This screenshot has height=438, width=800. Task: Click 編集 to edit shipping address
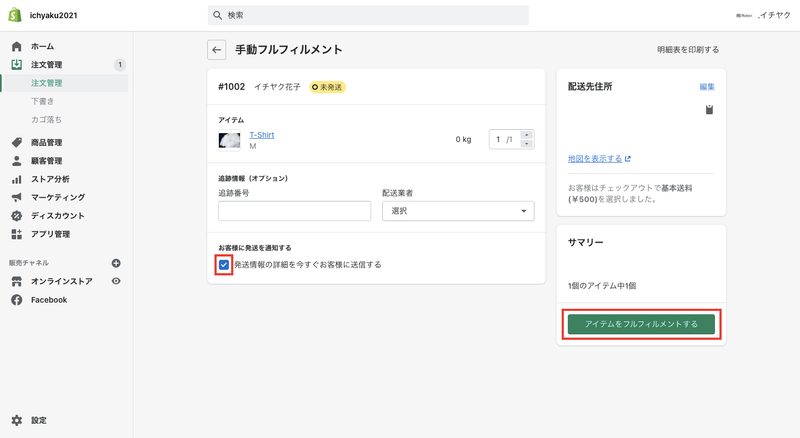coord(707,87)
